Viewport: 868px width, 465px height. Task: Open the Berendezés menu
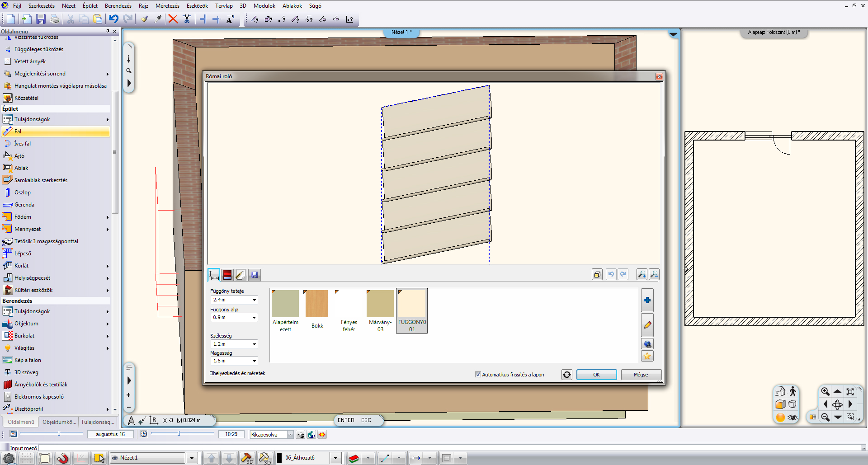point(118,6)
